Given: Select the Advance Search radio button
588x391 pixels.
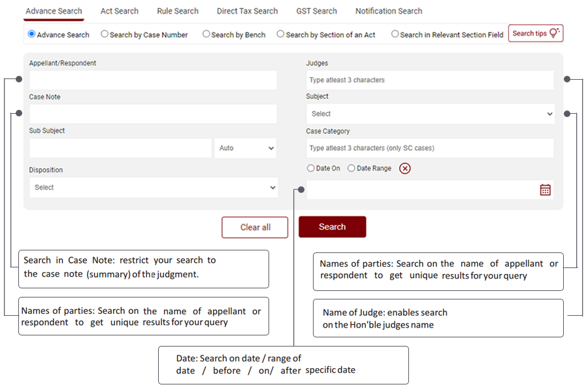Looking at the screenshot, I should tap(32, 34).
